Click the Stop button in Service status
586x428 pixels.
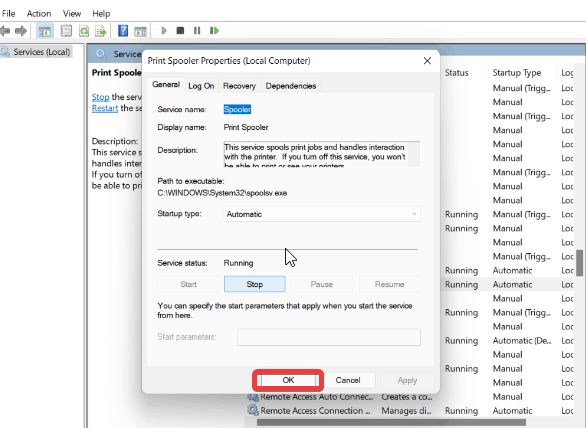click(x=255, y=284)
